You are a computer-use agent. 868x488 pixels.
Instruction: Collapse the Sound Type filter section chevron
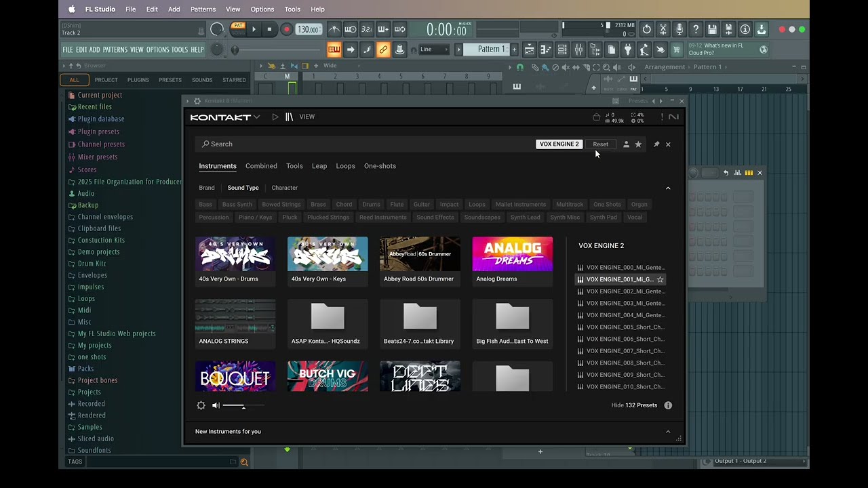point(668,188)
